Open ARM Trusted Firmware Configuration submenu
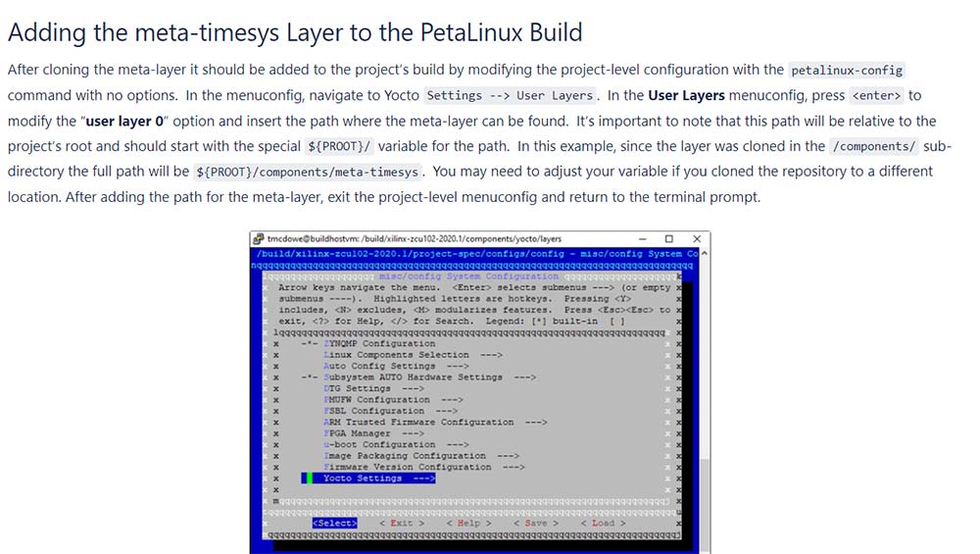The image size is (980, 554). (435, 422)
